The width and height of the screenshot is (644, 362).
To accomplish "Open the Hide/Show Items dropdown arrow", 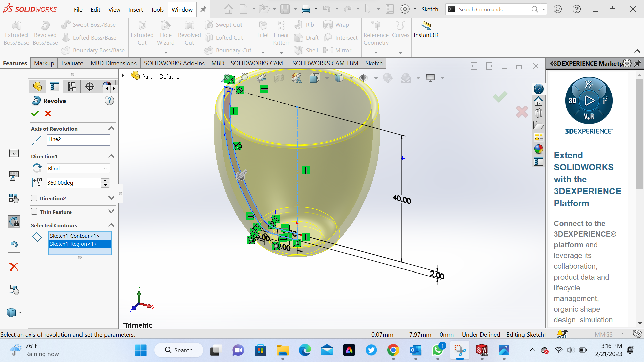I will click(x=376, y=78).
